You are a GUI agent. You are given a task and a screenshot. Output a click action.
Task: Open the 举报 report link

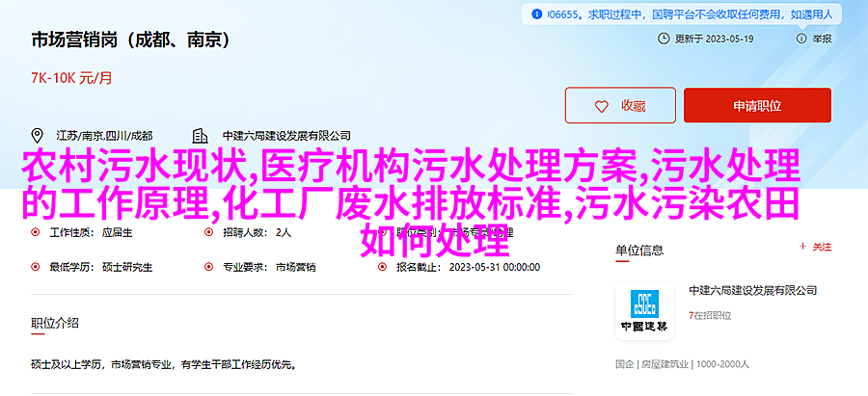[x=822, y=39]
